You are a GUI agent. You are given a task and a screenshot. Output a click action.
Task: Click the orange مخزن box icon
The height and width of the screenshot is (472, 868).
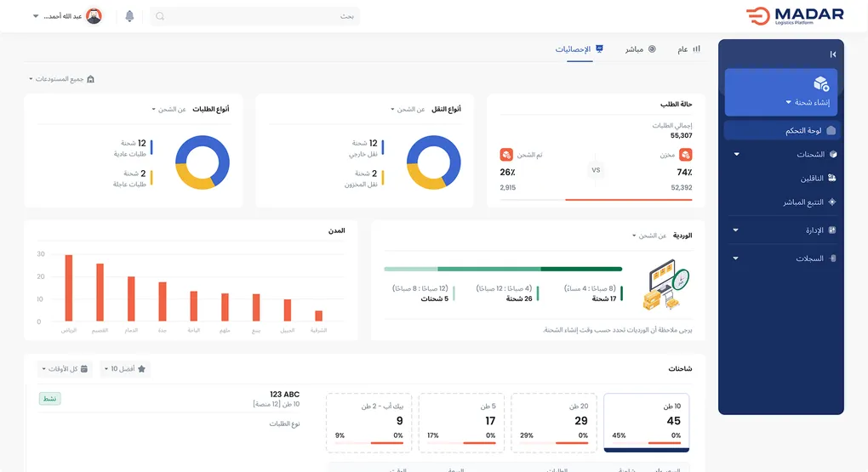[685, 155]
